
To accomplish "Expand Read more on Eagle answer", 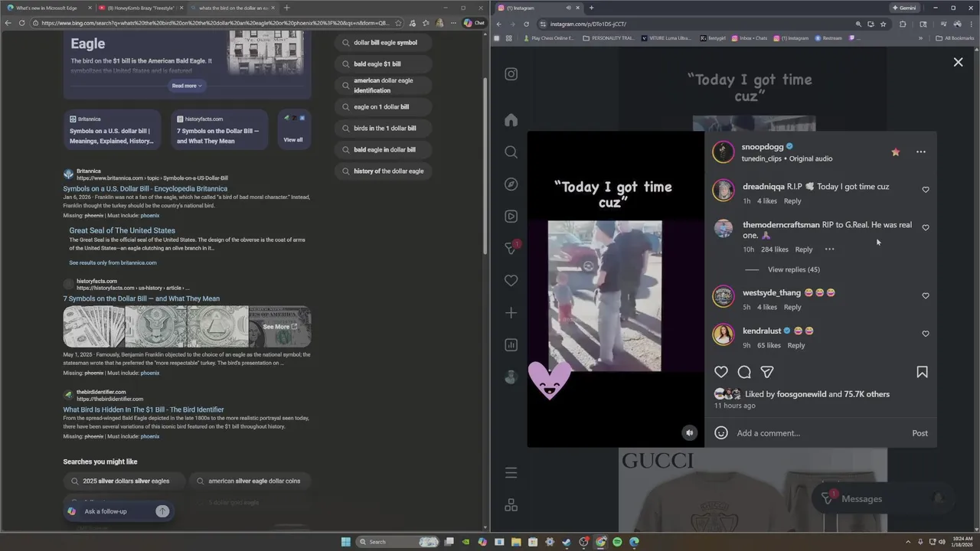I will coord(187,86).
